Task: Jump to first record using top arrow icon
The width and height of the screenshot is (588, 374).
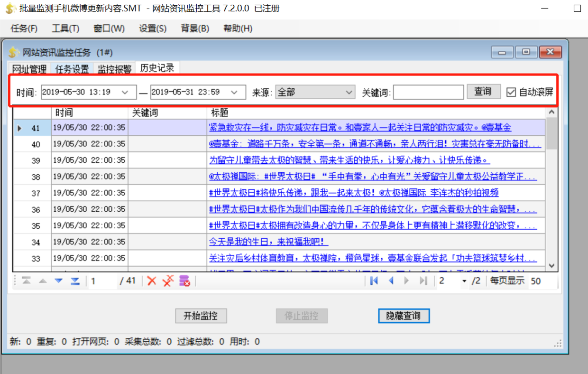Action: click(x=27, y=281)
